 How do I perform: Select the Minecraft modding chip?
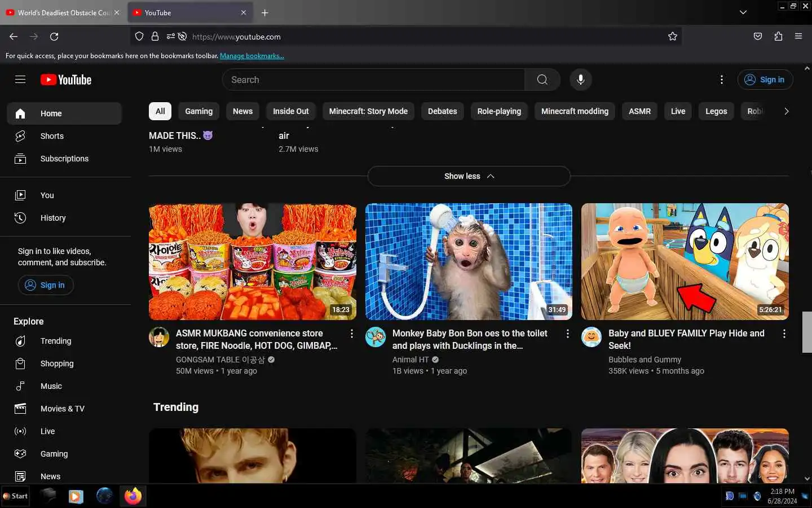575,111
